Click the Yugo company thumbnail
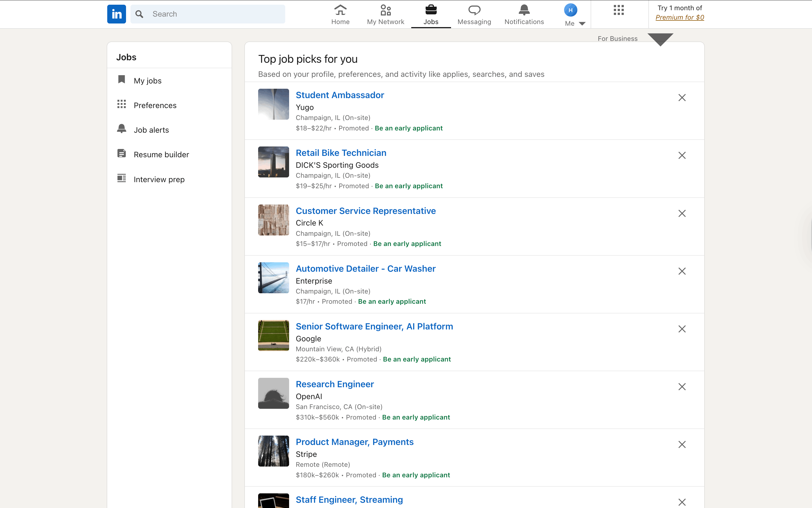This screenshot has width=812, height=508. tap(273, 104)
